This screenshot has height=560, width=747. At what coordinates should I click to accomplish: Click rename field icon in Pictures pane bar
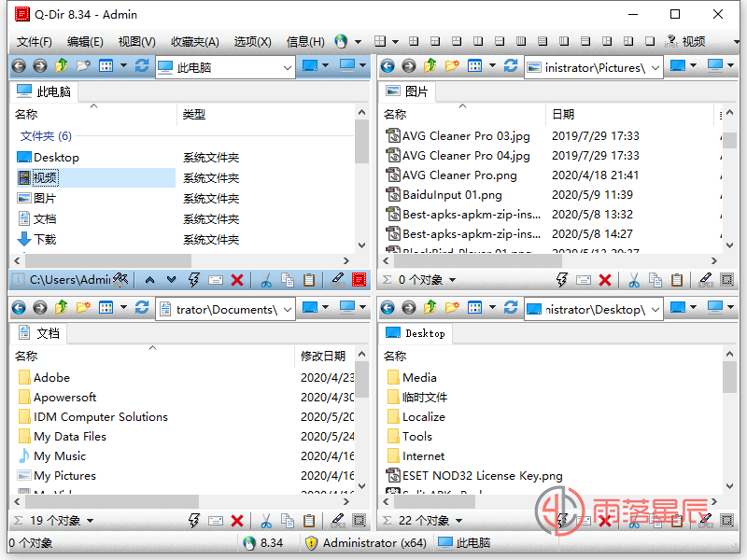coord(584,280)
